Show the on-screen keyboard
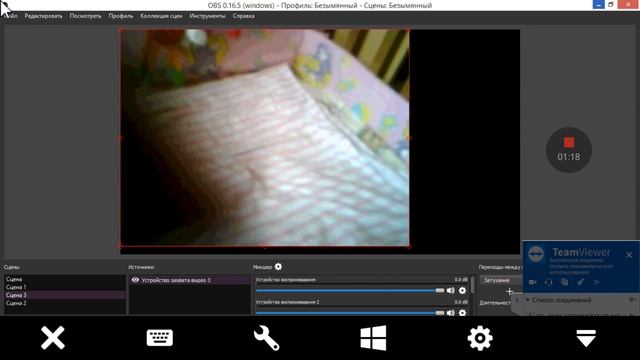 click(x=160, y=338)
